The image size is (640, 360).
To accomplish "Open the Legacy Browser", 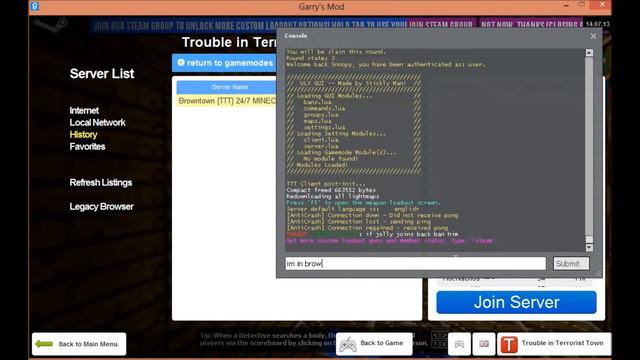I will pos(101,207).
